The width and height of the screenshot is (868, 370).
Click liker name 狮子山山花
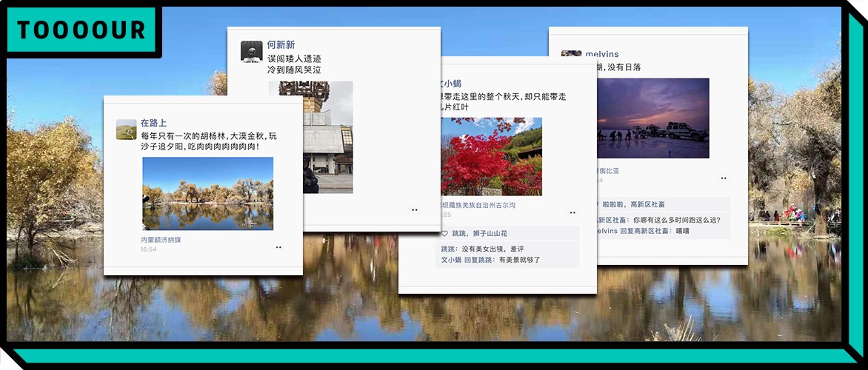(490, 233)
